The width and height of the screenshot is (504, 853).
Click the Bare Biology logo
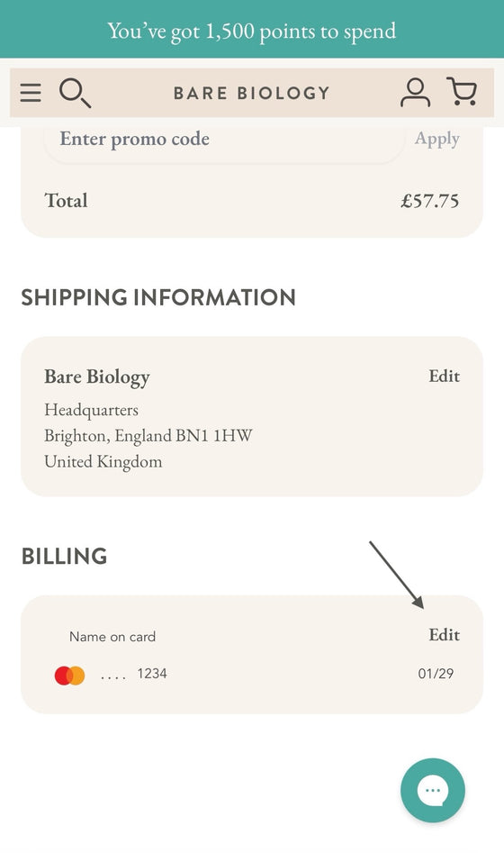(x=252, y=93)
